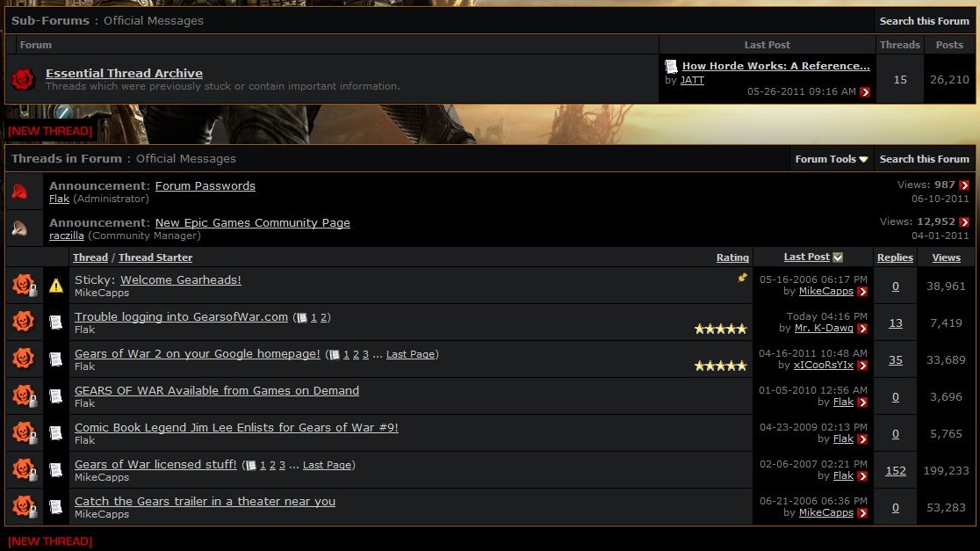This screenshot has width=980, height=551.
Task: Click the five-star rating on Trouble logging thread
Action: pos(720,329)
